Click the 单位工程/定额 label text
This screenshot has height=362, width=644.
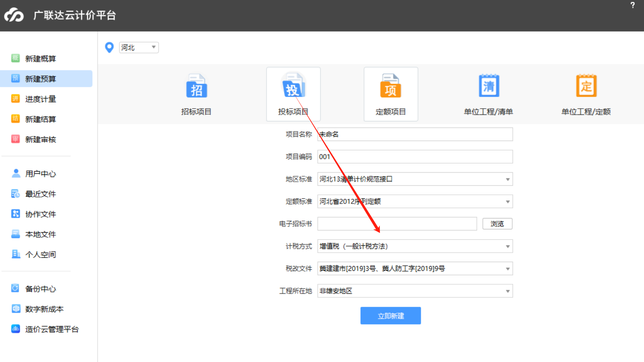click(586, 112)
